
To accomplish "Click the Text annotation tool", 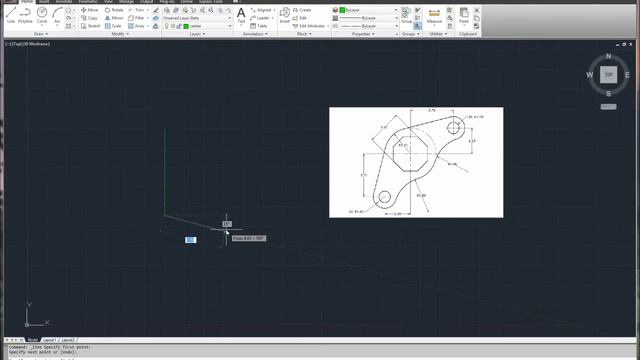I will click(241, 16).
